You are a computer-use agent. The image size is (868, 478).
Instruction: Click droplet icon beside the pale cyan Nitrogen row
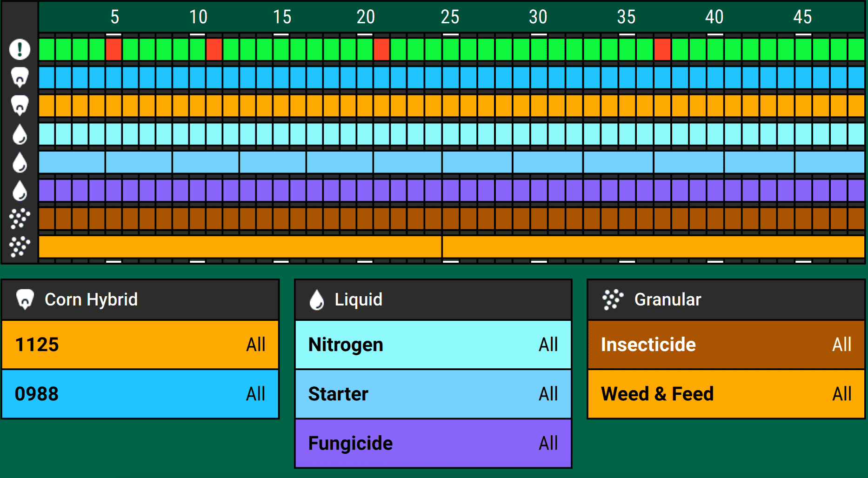pos(20,134)
